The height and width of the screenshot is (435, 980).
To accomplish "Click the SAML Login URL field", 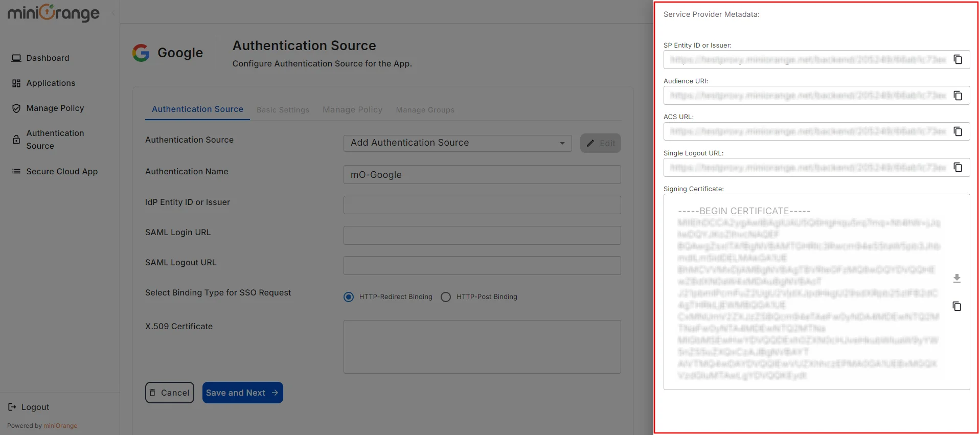I will click(x=482, y=235).
